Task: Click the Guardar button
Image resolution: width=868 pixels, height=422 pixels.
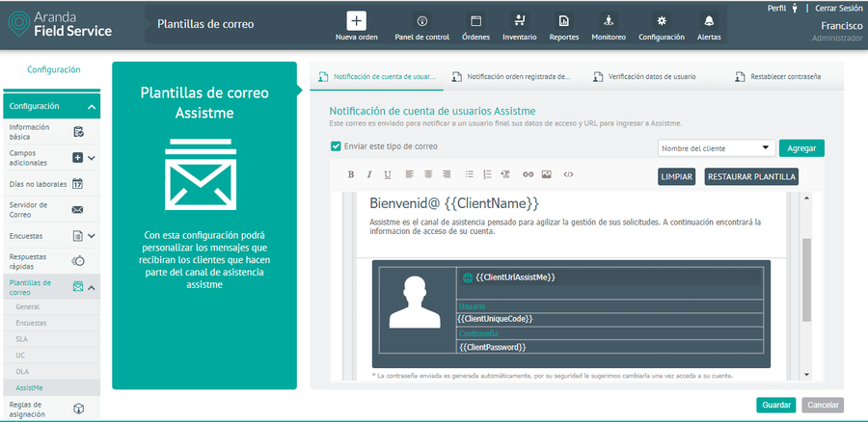Action: click(x=776, y=405)
